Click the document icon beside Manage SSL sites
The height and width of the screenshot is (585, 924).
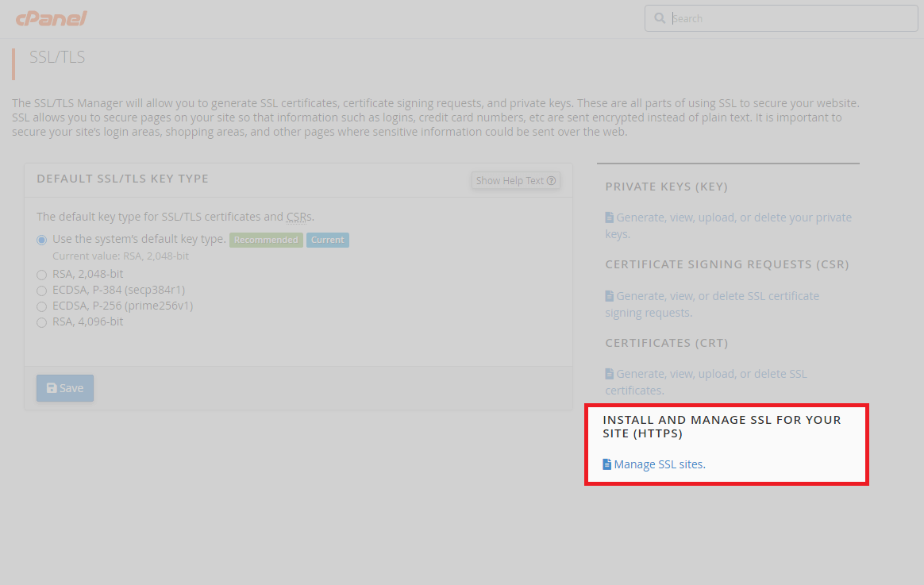[608, 464]
